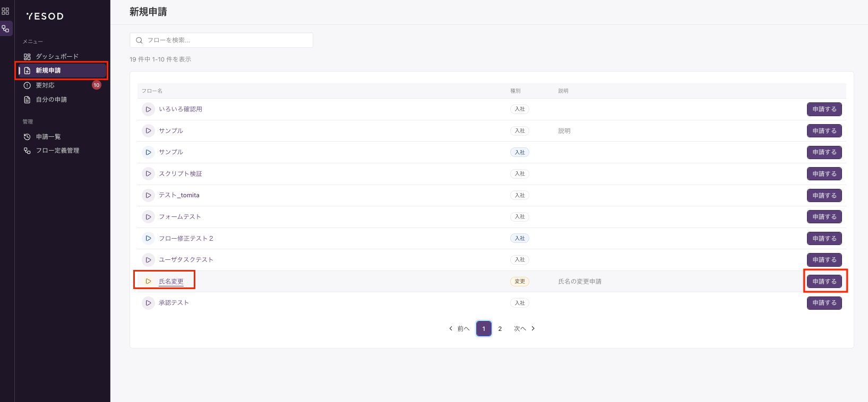Click the play icon beside いろいろ確認用

point(148,109)
